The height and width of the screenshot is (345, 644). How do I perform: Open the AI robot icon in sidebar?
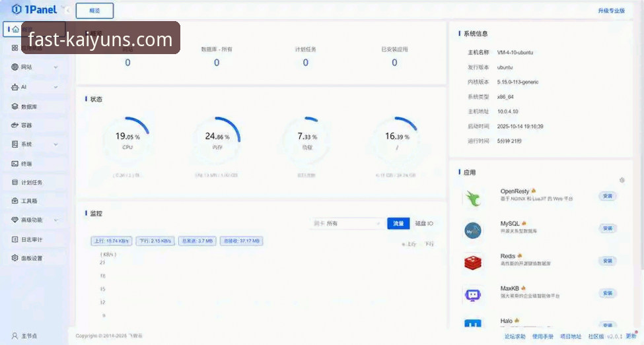point(15,87)
